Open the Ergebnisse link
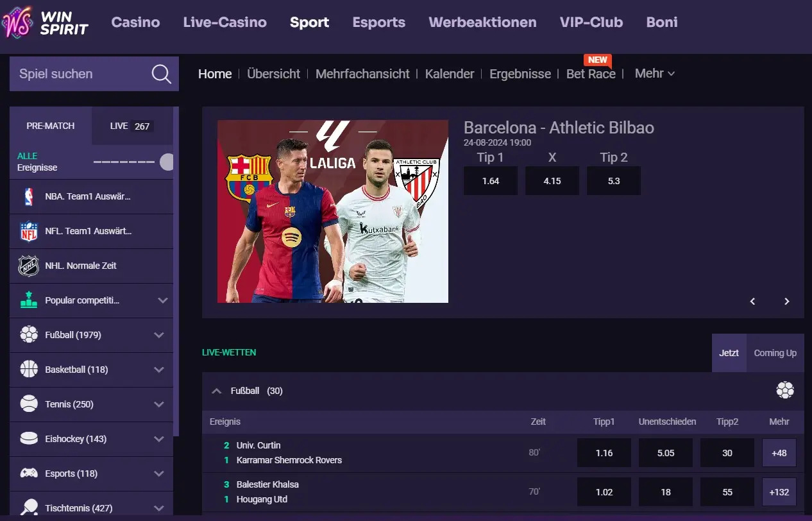Viewport: 812px width, 521px height. [x=520, y=74]
